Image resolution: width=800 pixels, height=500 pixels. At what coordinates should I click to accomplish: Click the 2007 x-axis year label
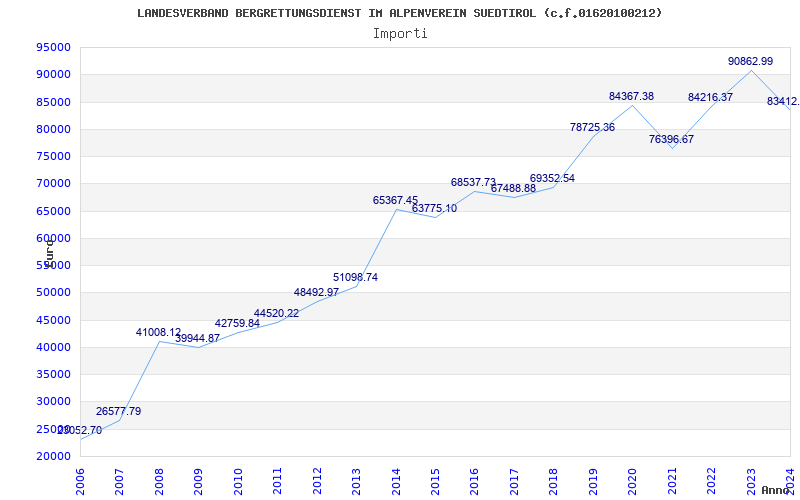pos(119,482)
